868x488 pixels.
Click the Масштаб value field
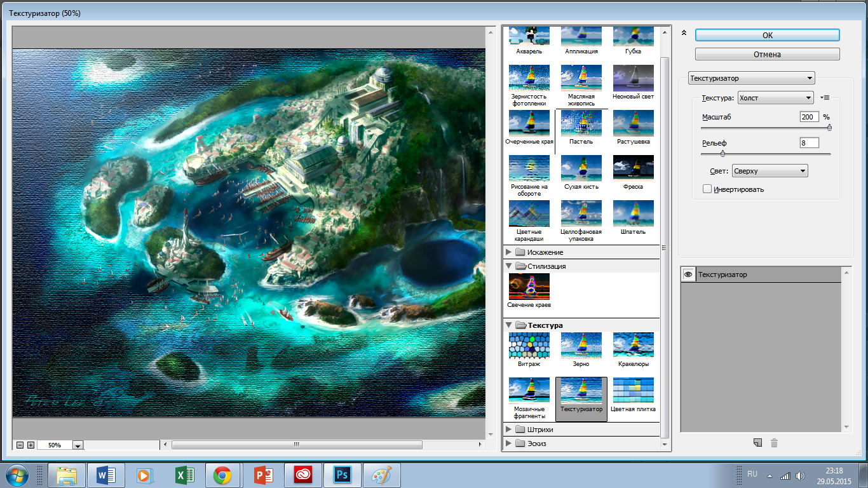coord(810,117)
